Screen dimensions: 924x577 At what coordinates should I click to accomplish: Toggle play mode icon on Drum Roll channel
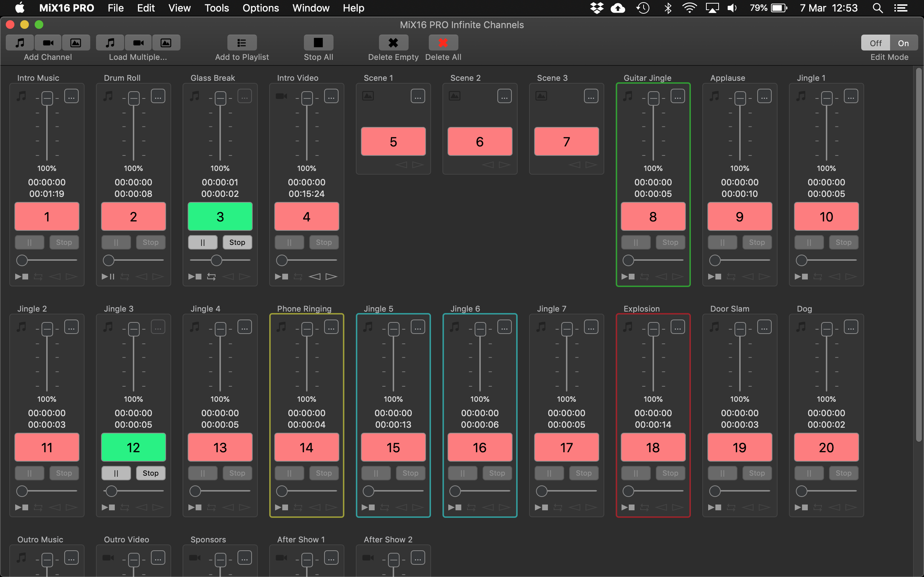click(108, 277)
